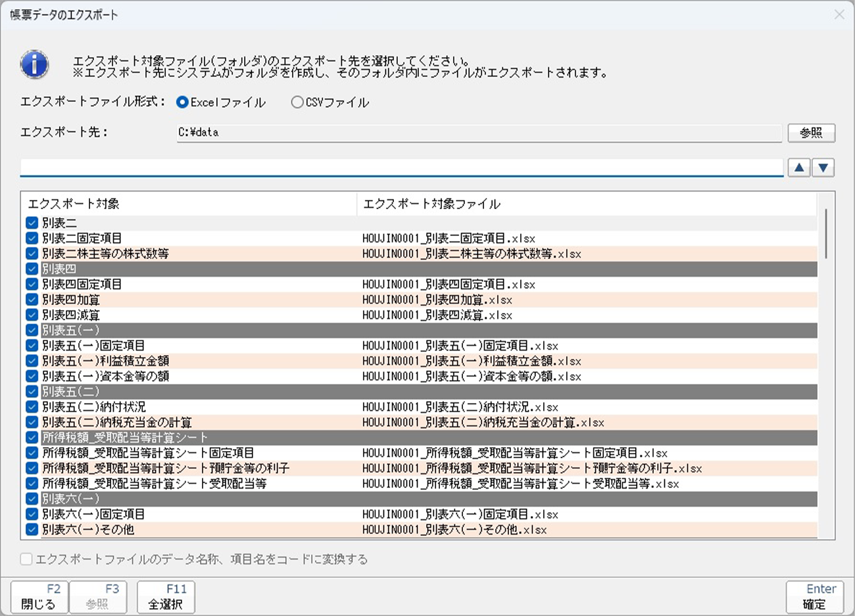This screenshot has width=855, height=616.
Task: Click the list's vertical scrollbar thumb
Action: tap(826, 234)
